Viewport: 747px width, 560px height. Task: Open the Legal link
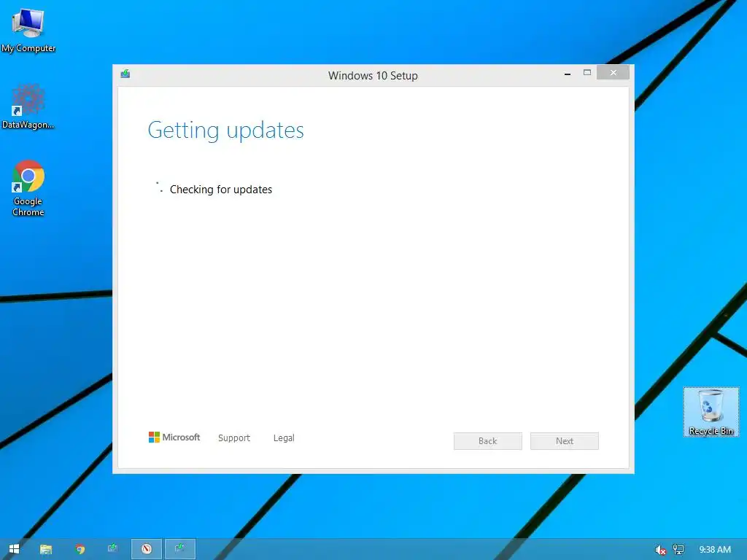tap(284, 438)
